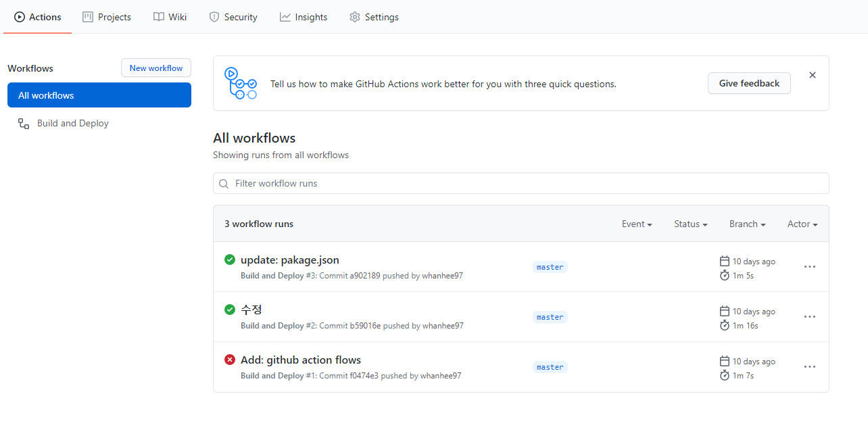Open the Actor filter dropdown
Screen dimensions: 868x440
tap(802, 224)
